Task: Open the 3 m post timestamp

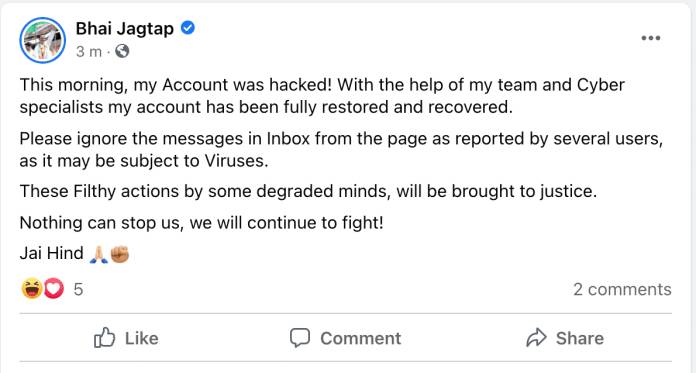Action: point(89,52)
